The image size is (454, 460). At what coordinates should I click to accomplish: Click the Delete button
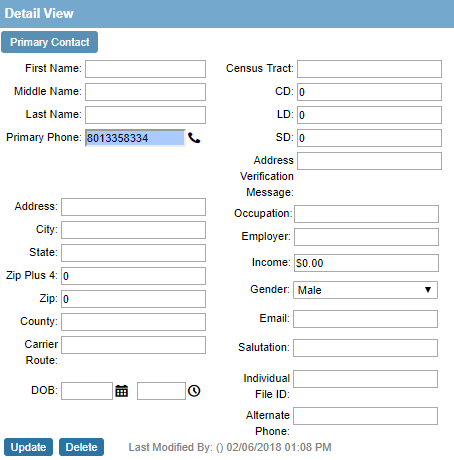coord(81,447)
